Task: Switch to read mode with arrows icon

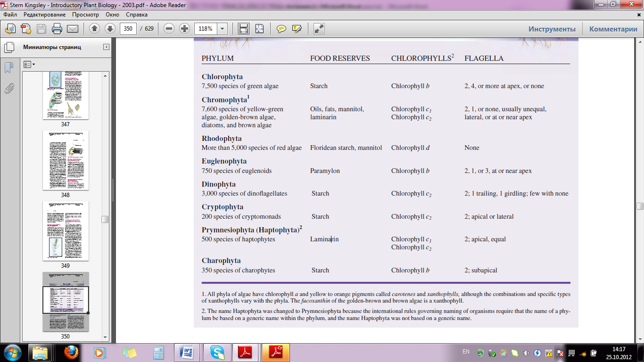Action: tap(319, 29)
